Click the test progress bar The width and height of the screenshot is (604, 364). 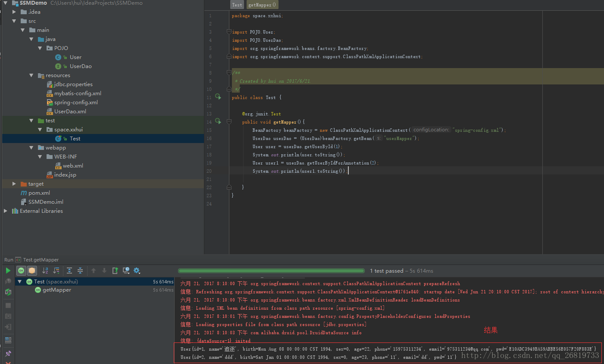coord(271,271)
